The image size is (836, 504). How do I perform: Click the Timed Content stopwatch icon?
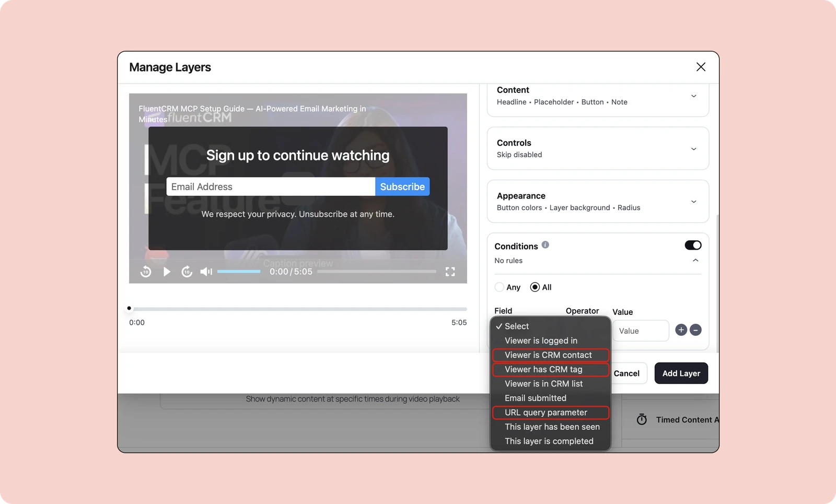tap(642, 419)
